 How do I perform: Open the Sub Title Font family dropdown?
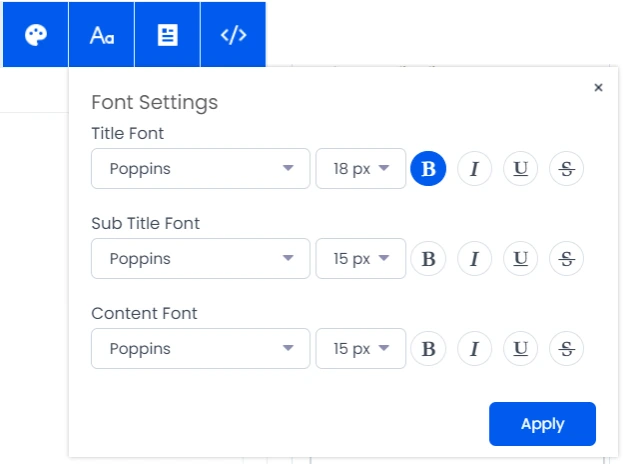(x=200, y=258)
